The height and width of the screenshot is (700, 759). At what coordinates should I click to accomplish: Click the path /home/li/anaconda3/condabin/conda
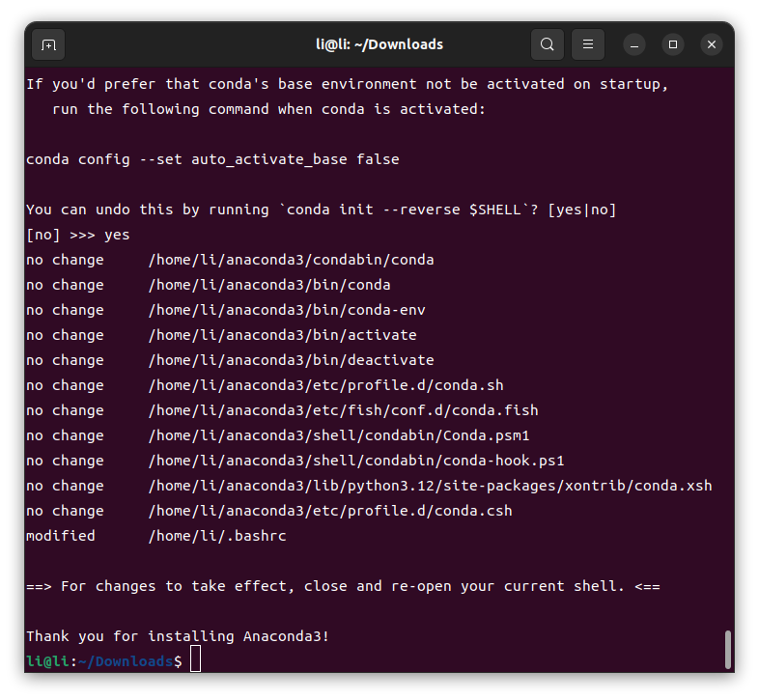tap(292, 260)
